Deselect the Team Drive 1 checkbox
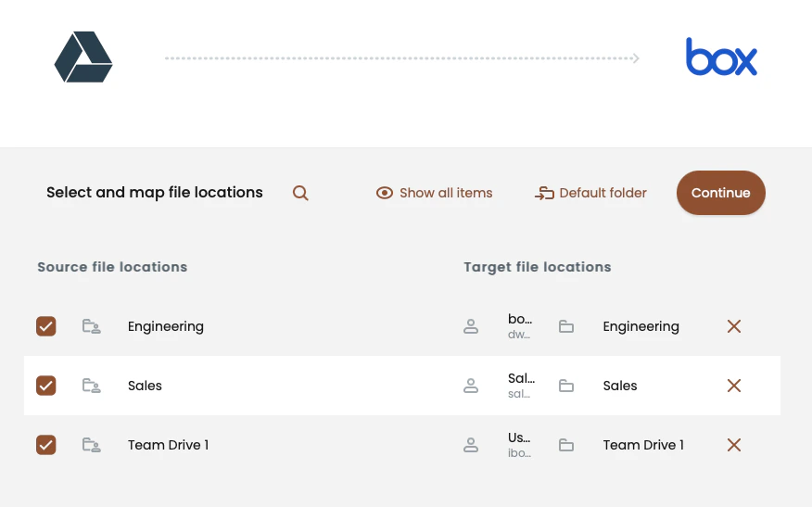This screenshot has width=812, height=507. [x=46, y=445]
